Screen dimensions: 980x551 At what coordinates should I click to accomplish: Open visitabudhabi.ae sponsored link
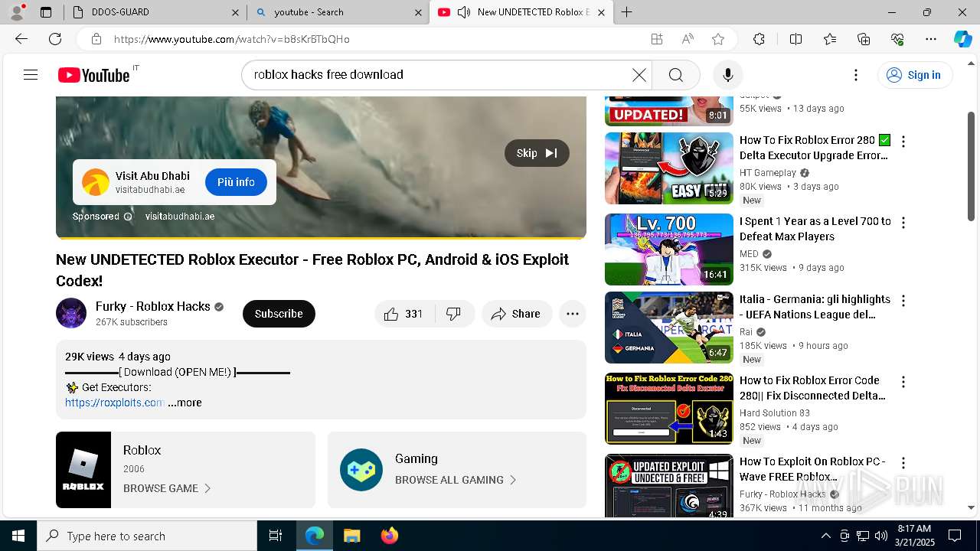pyautogui.click(x=180, y=217)
